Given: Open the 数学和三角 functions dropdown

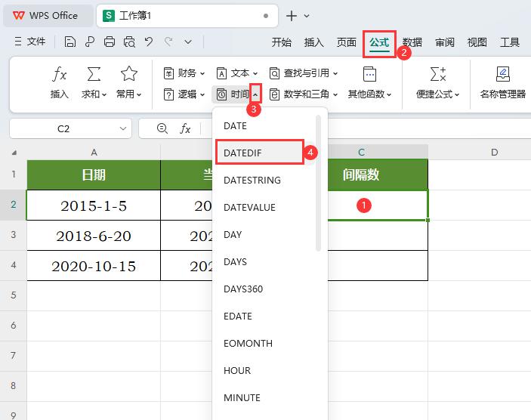Looking at the screenshot, I should (304, 94).
